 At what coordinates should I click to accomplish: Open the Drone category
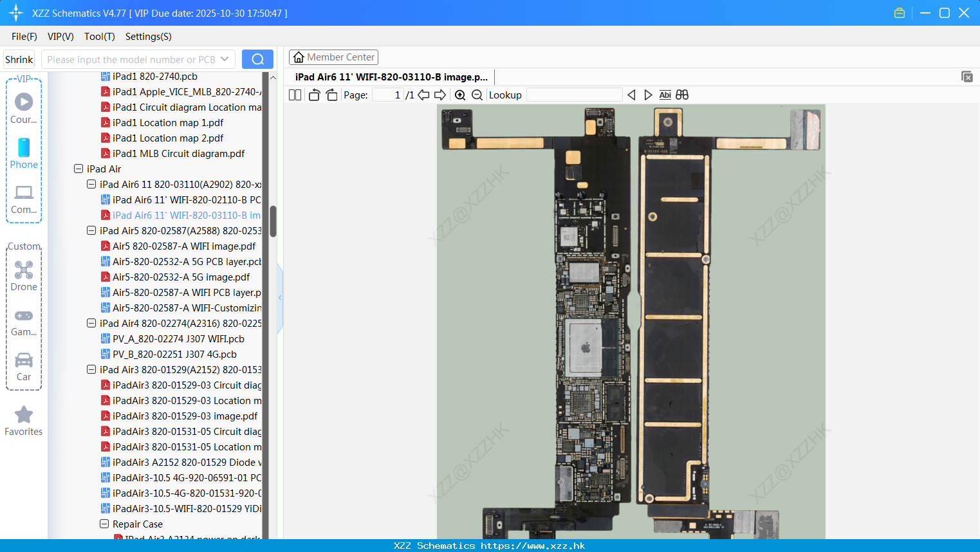click(x=24, y=276)
